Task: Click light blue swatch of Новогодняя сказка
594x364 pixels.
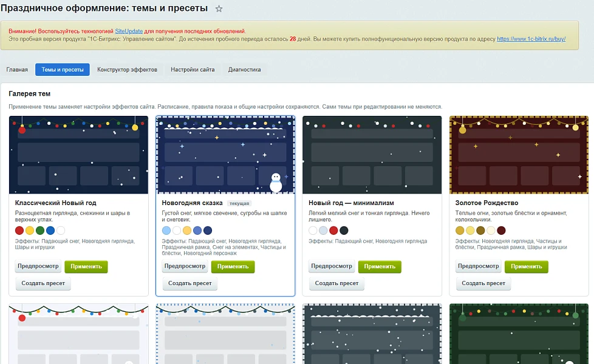Action: (x=166, y=231)
